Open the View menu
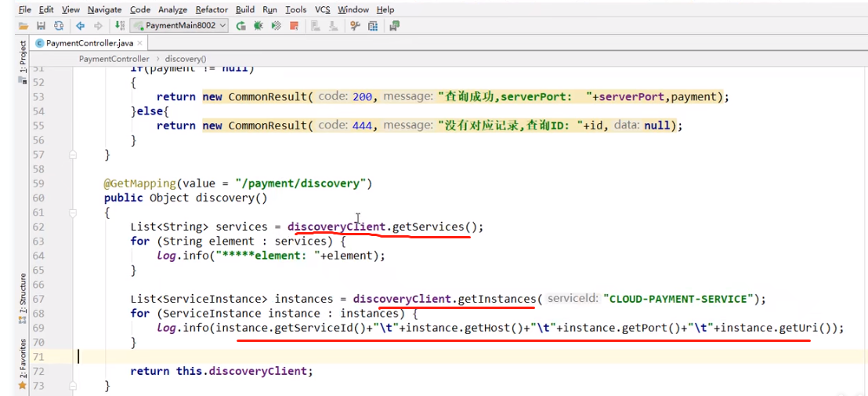Screen dimensions: 868x396 coord(71,9)
